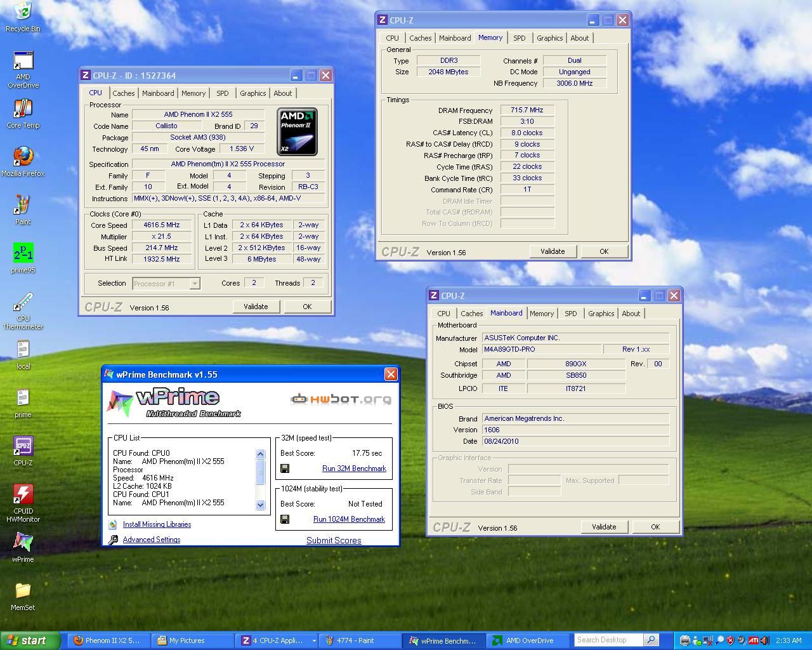Open About tab in CPU-Z mainboard window
Image resolution: width=812 pixels, height=650 pixels.
coord(631,314)
